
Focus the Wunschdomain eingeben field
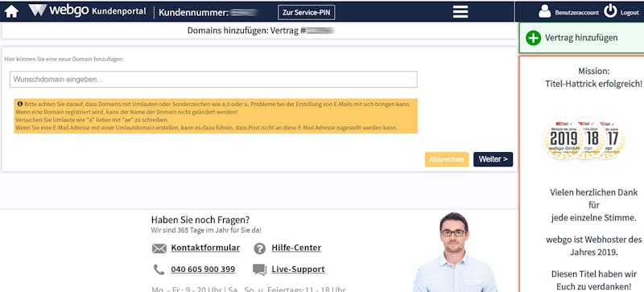tap(213, 80)
